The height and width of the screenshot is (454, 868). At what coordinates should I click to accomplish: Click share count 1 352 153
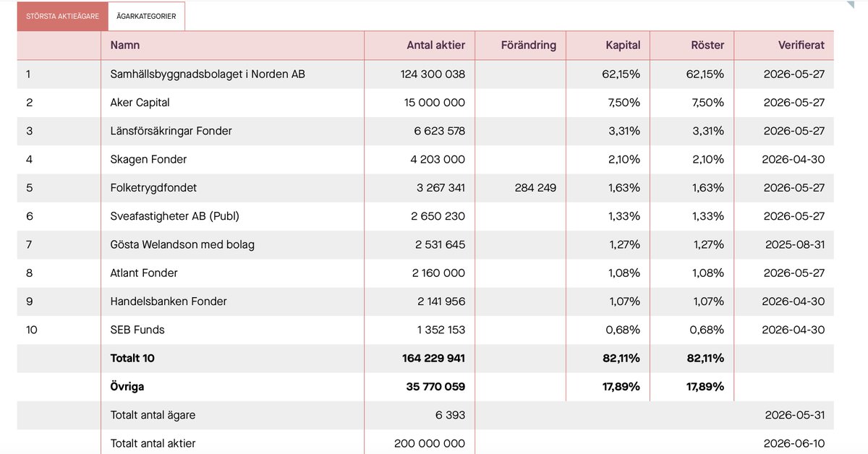pos(441,330)
